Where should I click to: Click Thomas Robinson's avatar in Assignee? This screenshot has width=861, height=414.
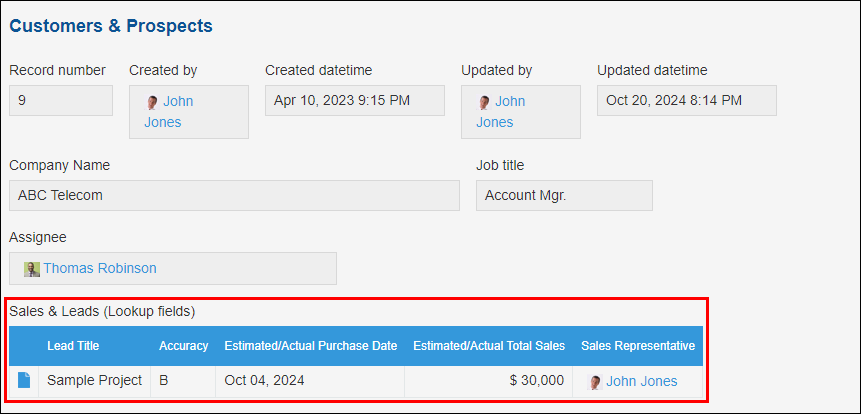pyautogui.click(x=32, y=269)
